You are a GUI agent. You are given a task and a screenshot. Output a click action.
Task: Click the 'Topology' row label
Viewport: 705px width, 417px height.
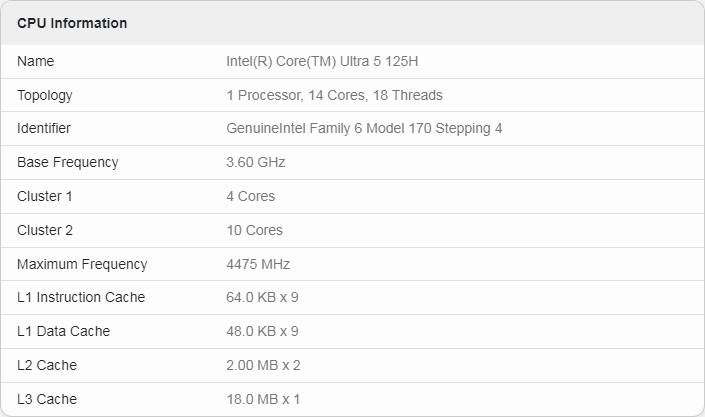point(45,95)
